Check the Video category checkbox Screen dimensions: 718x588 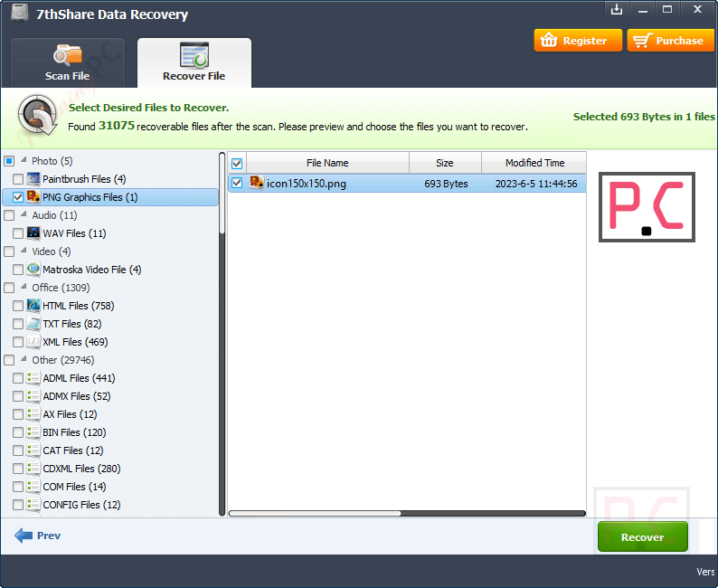[x=9, y=251]
